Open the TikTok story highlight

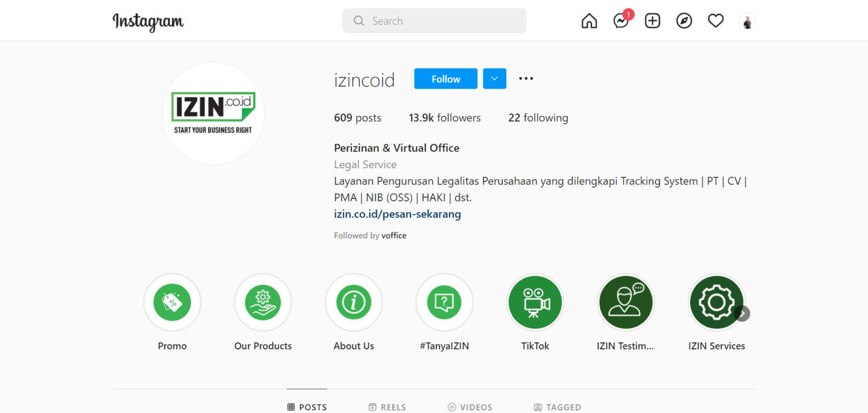point(535,303)
